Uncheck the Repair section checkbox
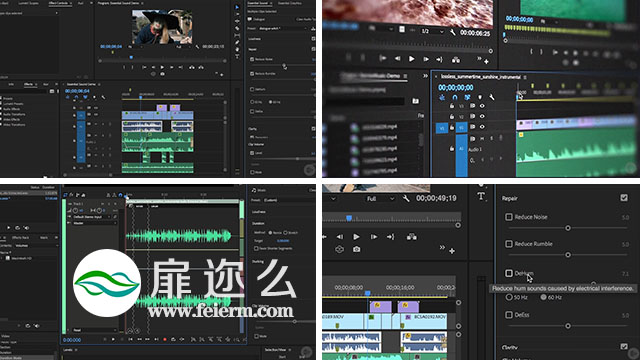640x360 pixels. (624, 198)
